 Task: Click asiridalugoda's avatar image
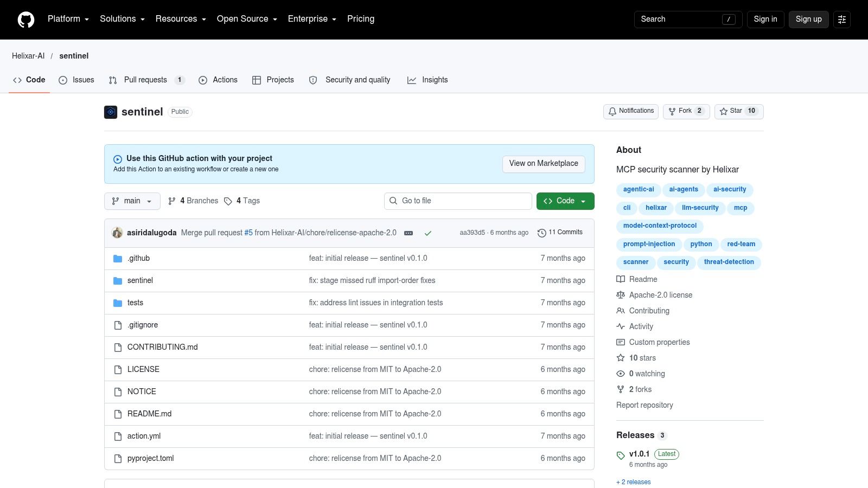[117, 233]
